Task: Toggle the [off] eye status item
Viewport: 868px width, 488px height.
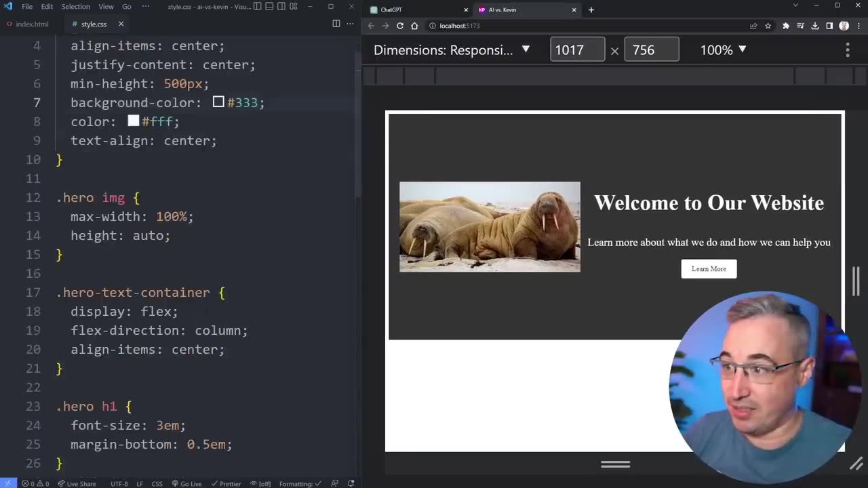Action: click(x=260, y=483)
